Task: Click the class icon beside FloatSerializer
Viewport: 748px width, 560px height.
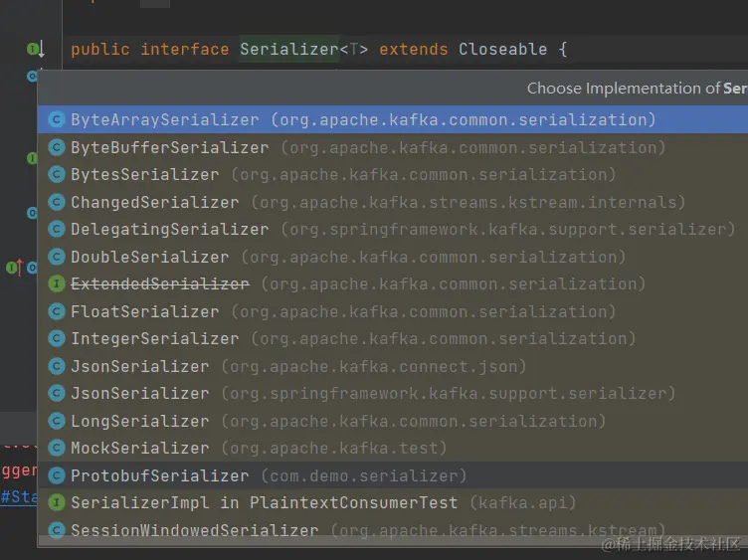Action: click(57, 311)
